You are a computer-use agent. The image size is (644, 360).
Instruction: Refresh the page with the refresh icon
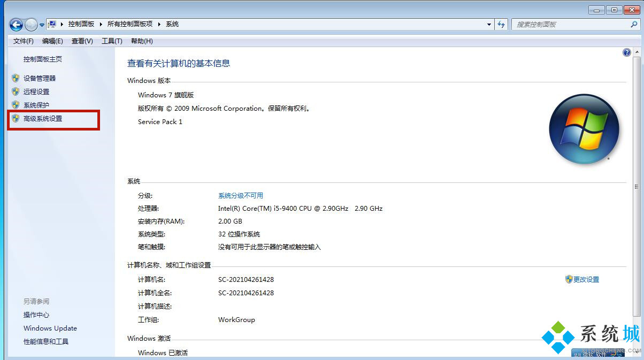pos(501,25)
